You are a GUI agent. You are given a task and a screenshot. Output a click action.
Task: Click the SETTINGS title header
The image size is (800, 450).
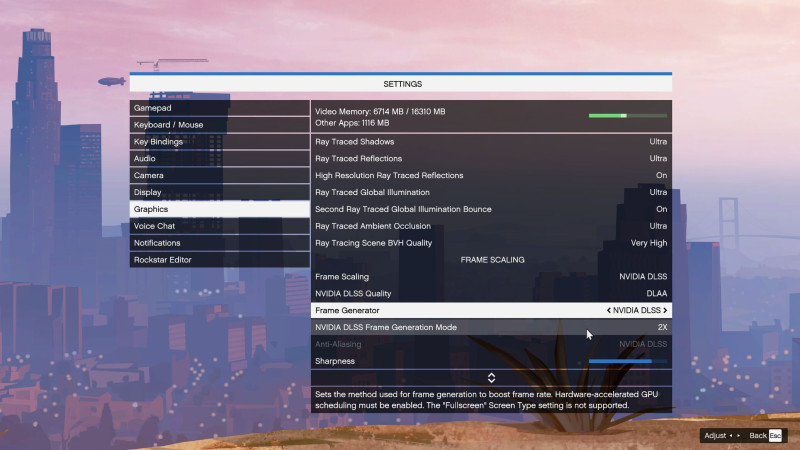click(x=401, y=84)
